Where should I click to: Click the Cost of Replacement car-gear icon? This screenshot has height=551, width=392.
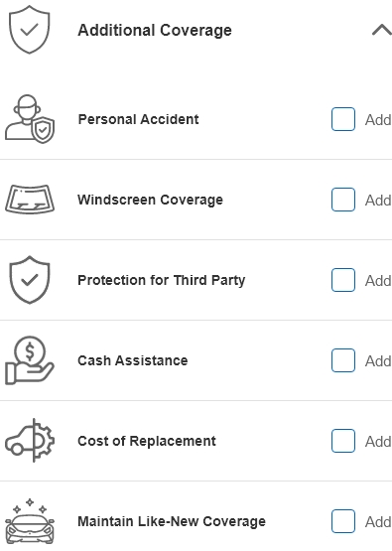click(30, 441)
